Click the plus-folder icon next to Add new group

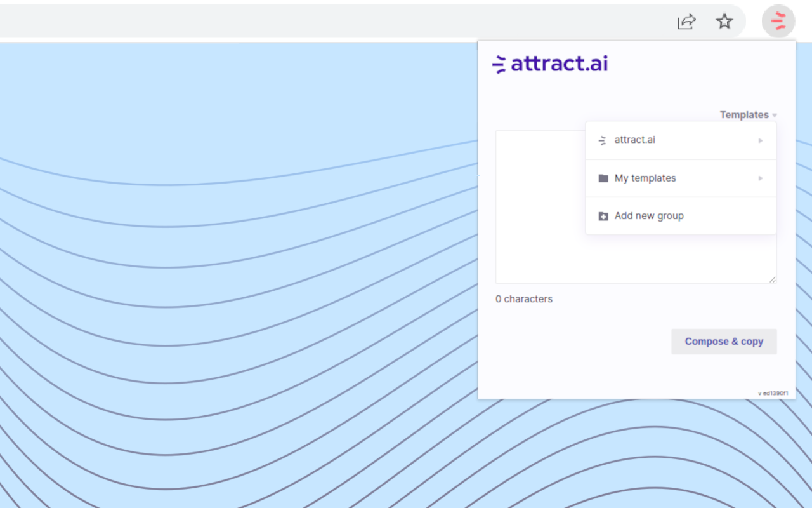pyautogui.click(x=603, y=216)
